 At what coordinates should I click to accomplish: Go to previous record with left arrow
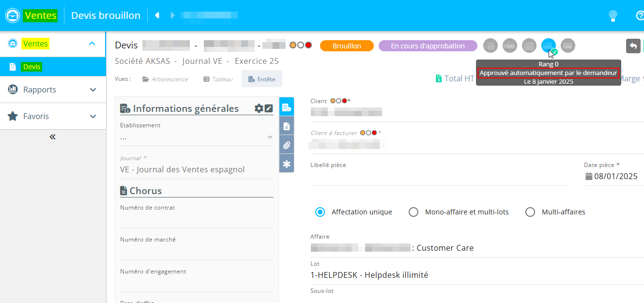[157, 15]
